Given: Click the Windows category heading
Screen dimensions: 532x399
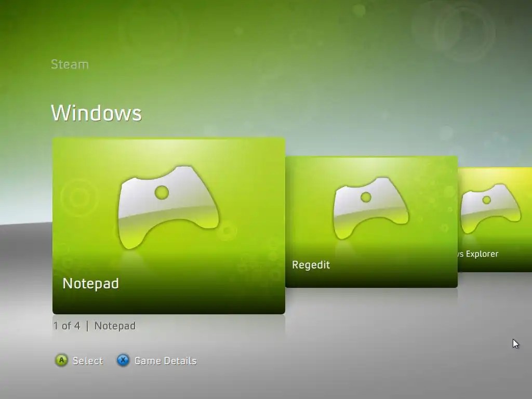Looking at the screenshot, I should [96, 113].
